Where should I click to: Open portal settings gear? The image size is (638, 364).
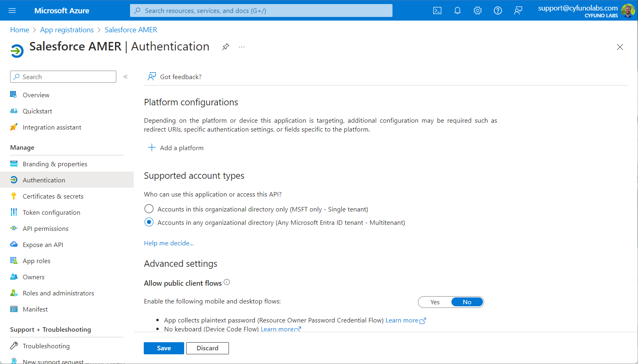478,10
